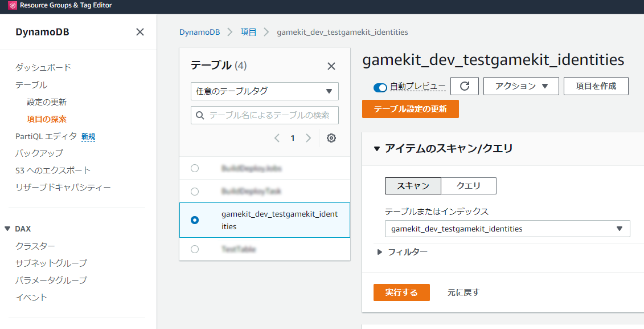
Task: Click the magnifier icon in the table search box
Action: 198,115
